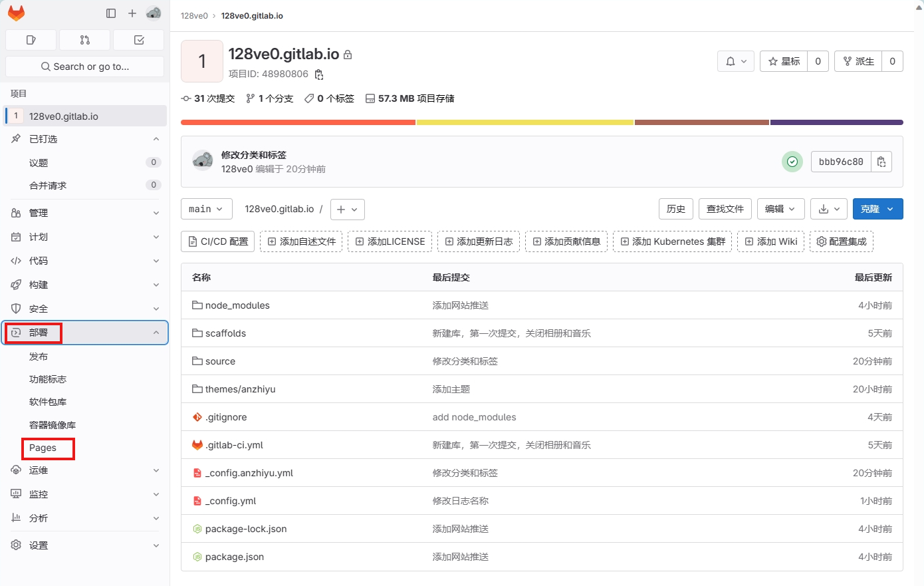Image resolution: width=924 pixels, height=586 pixels.
Task: Open 合并请求 in pinned sidebar items
Action: tap(85, 186)
